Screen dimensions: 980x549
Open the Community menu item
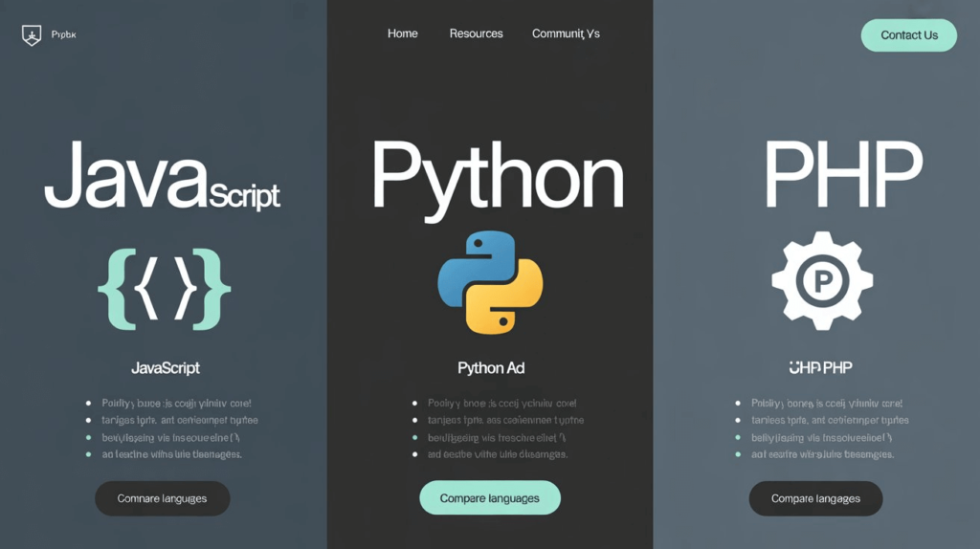(x=566, y=33)
